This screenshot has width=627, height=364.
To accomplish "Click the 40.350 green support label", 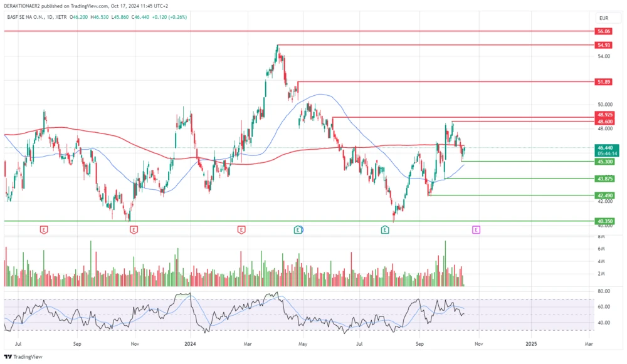I will click(x=605, y=221).
